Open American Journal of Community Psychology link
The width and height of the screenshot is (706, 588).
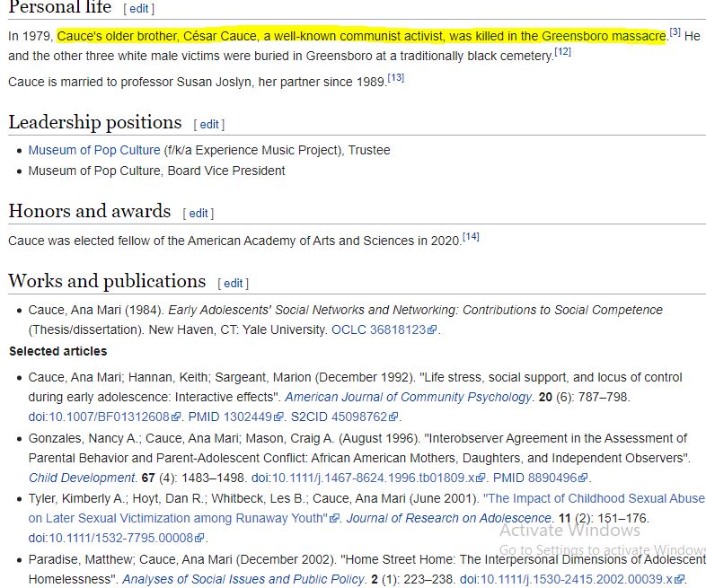409,398
